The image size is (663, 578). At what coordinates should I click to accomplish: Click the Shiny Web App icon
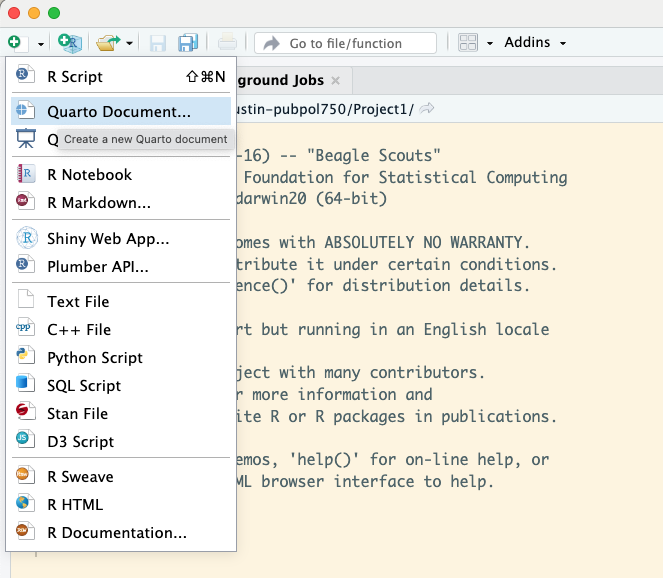tap(27, 238)
